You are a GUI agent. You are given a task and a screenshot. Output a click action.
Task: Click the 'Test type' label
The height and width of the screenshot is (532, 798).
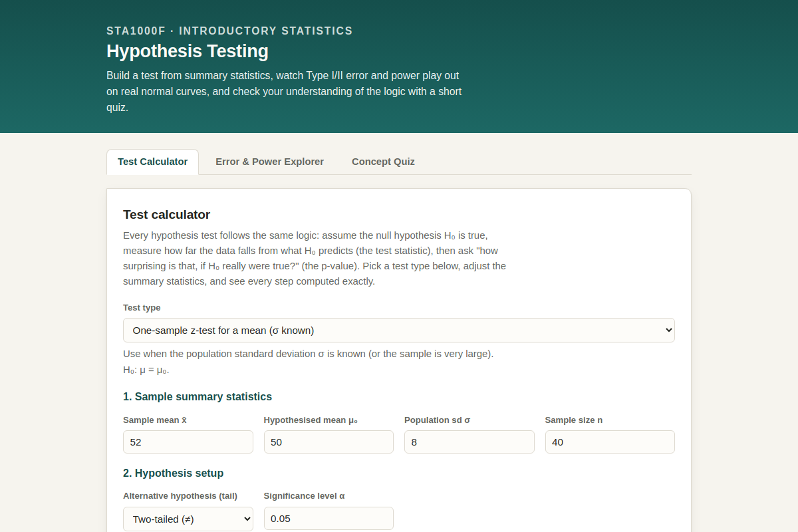pyautogui.click(x=142, y=307)
